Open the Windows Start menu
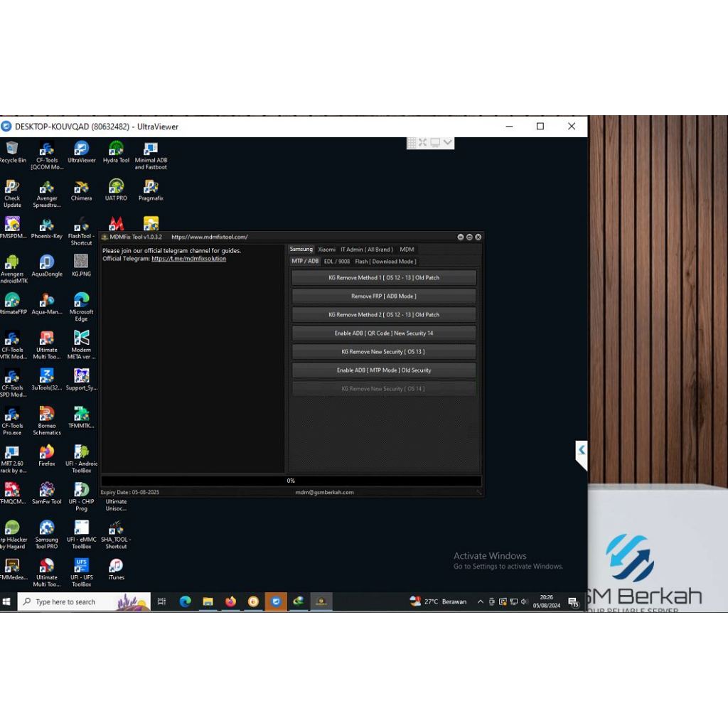 [6, 601]
